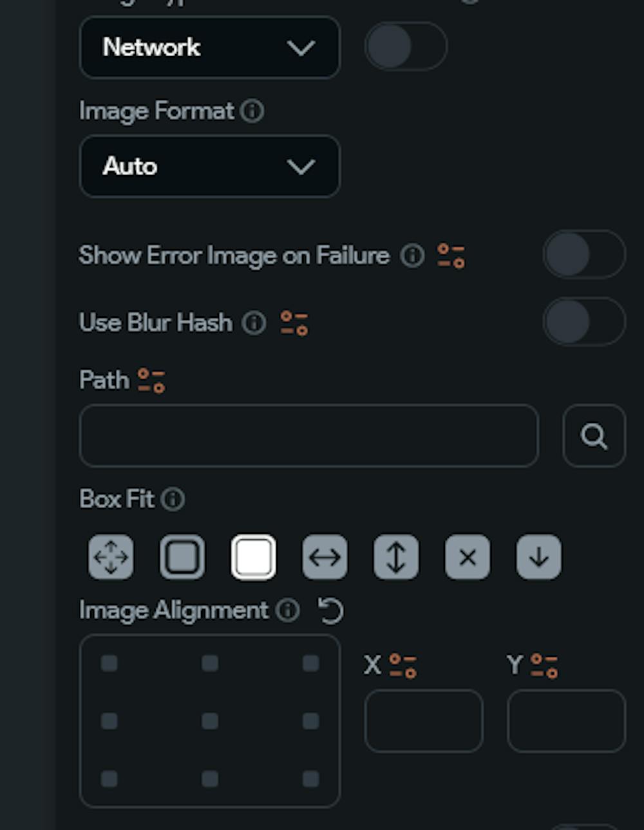Screen dimensions: 644x830
Task: Focus the X alignment input box
Action: 423,721
